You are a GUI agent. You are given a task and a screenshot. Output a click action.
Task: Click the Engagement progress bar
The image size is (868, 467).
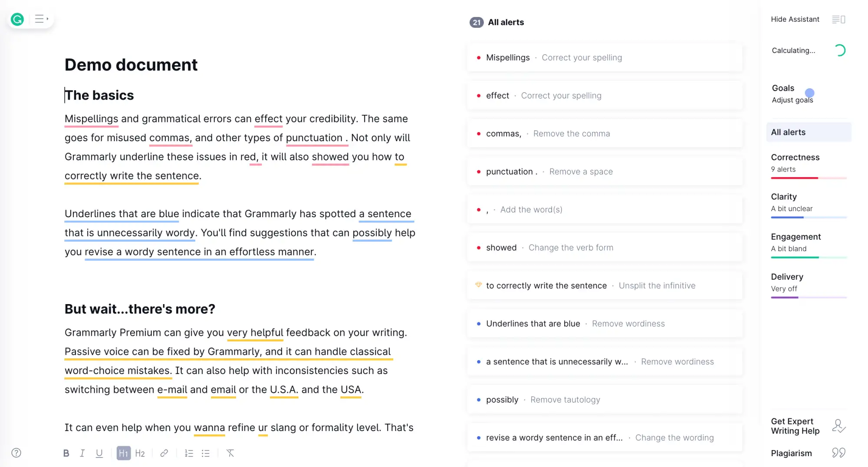808,258
